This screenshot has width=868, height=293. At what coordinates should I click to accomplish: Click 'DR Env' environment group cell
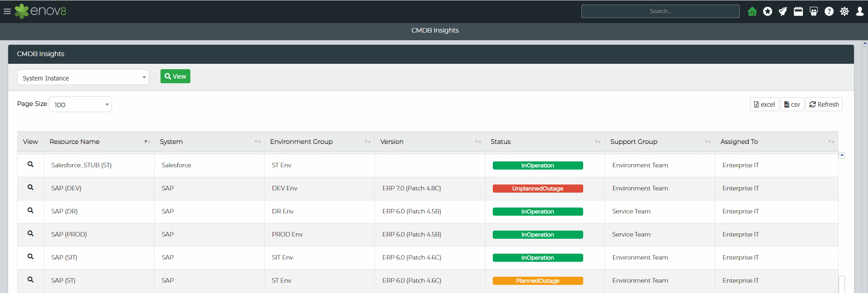283,211
